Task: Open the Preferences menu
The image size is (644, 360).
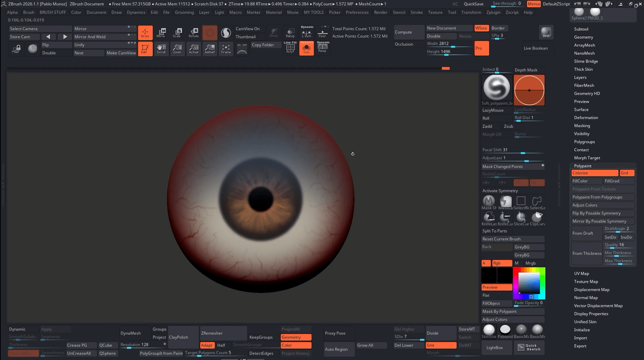Action: (x=357, y=12)
